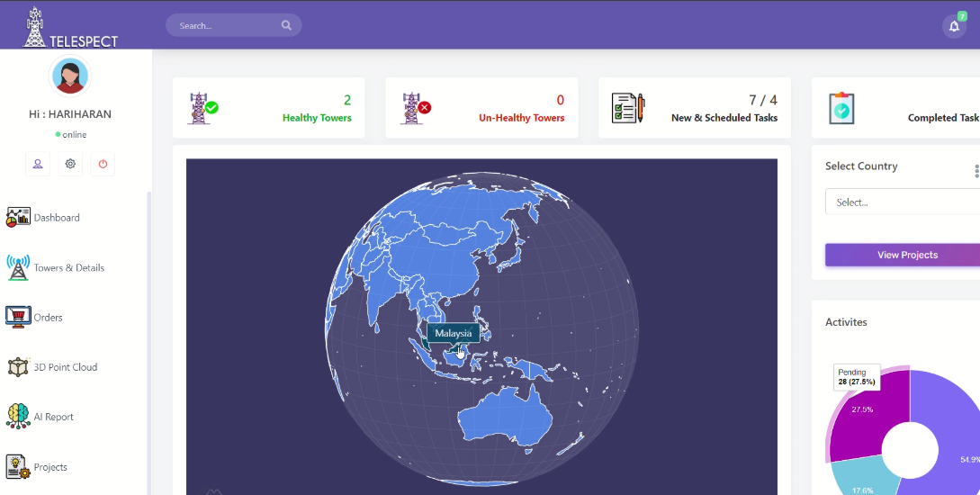Image resolution: width=980 pixels, height=495 pixels.
Task: Open the Projects sidebar item
Action: click(x=50, y=467)
